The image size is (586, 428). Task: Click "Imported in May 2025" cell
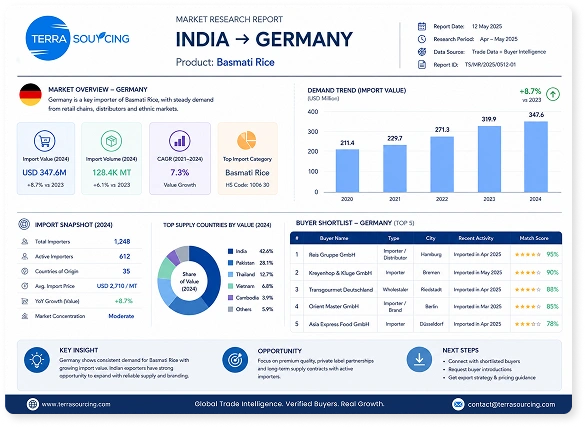pyautogui.click(x=478, y=272)
